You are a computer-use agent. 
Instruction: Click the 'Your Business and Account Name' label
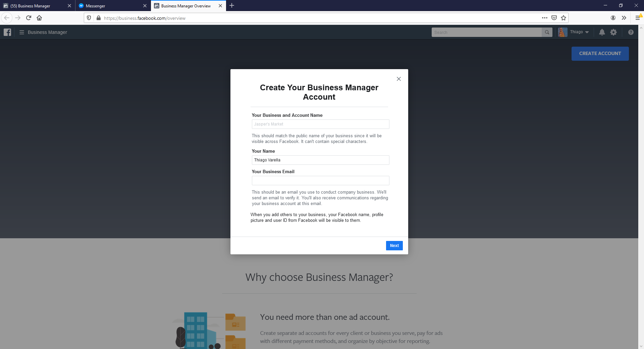pos(287,115)
